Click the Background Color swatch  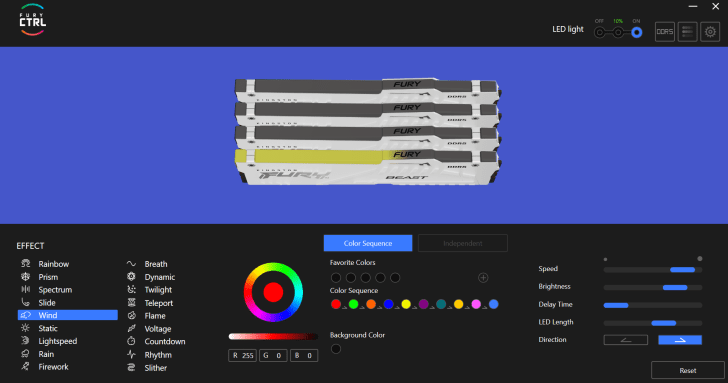coord(336,349)
